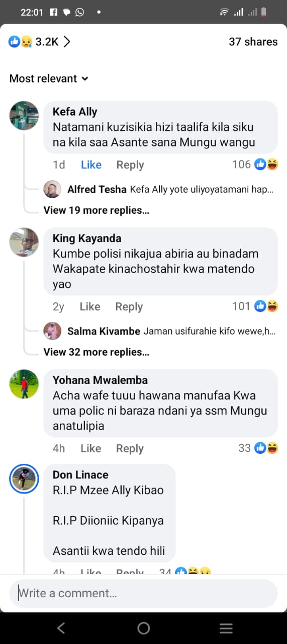Image resolution: width=287 pixels, height=644 pixels.
Task: Open Kefa Ally's profile picture
Action: tap(24, 115)
